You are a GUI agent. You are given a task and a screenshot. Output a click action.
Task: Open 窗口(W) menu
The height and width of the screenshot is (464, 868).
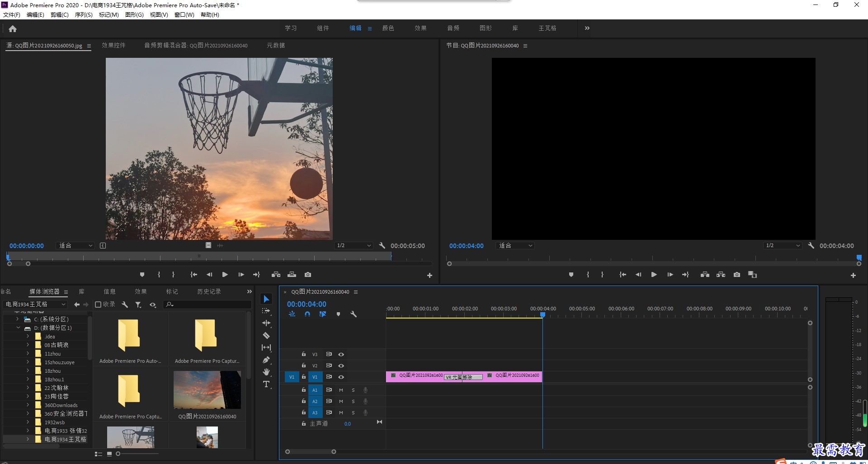184,14
